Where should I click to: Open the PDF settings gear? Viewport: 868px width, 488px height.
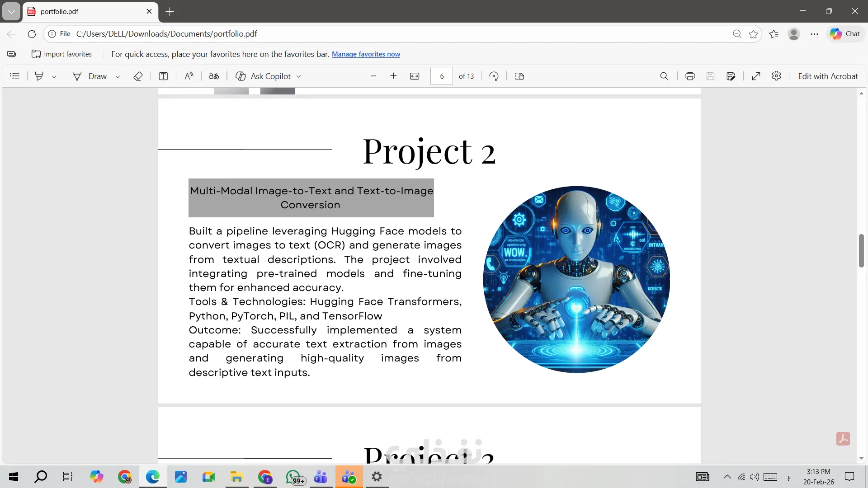[777, 76]
